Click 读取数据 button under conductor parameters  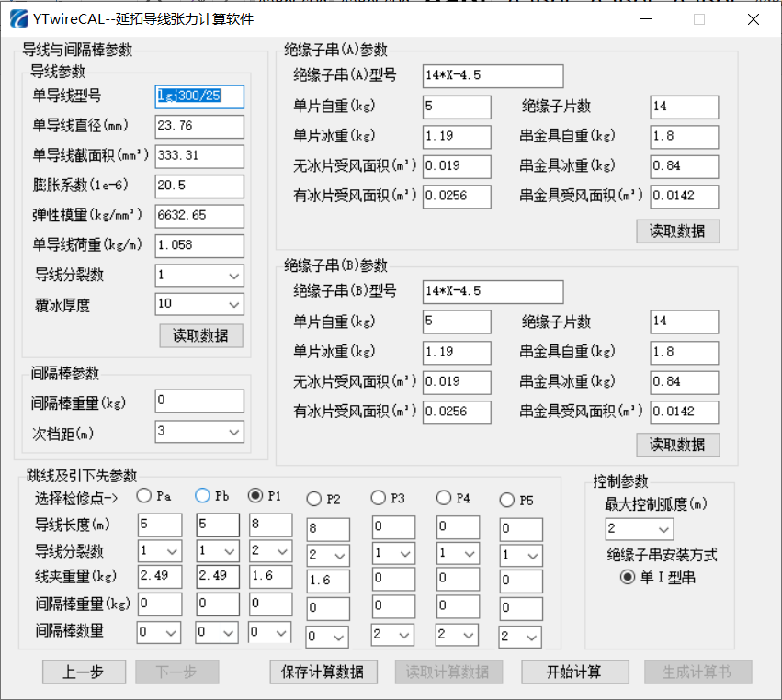click(x=200, y=335)
